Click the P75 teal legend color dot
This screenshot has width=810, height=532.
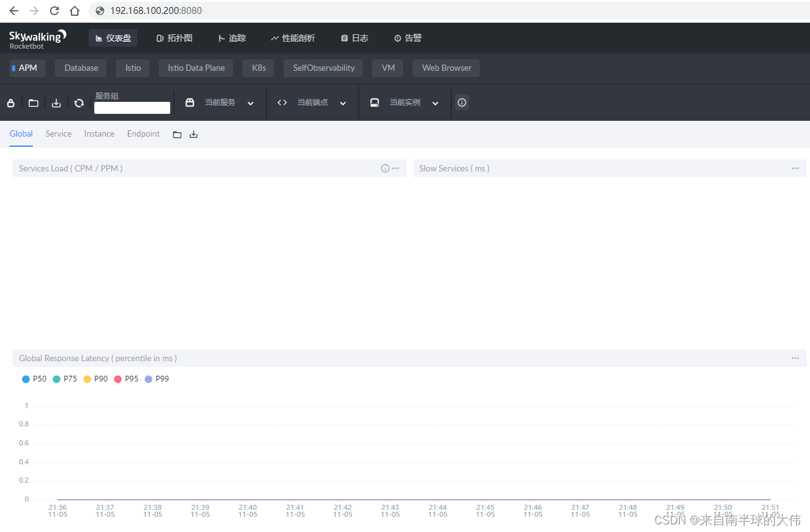tap(56, 378)
